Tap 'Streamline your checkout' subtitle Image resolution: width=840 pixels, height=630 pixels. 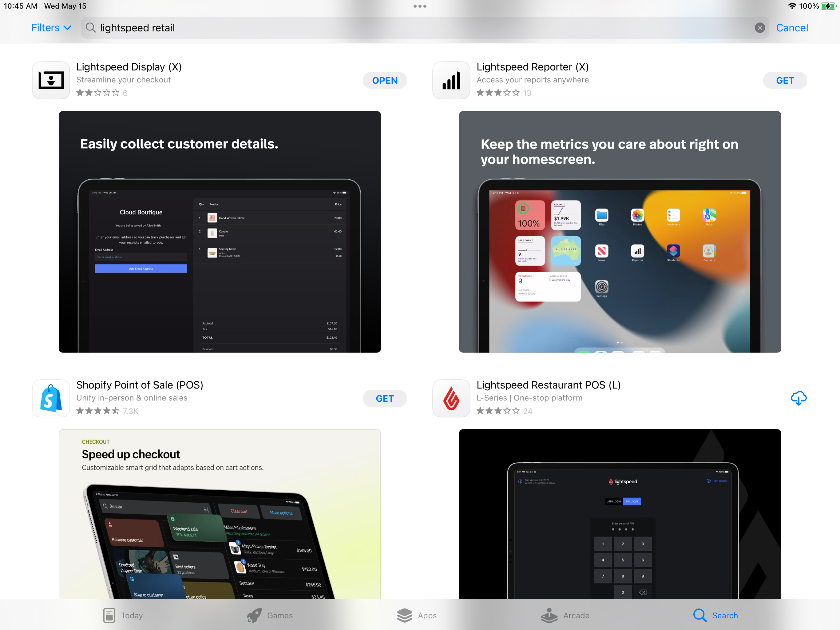(123, 80)
